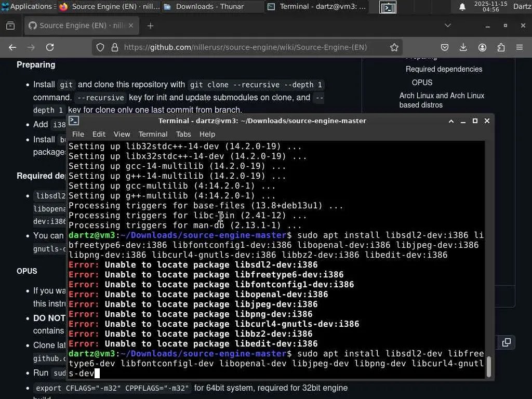Open the Firefox account icon
The image size is (532, 399).
tap(482, 47)
